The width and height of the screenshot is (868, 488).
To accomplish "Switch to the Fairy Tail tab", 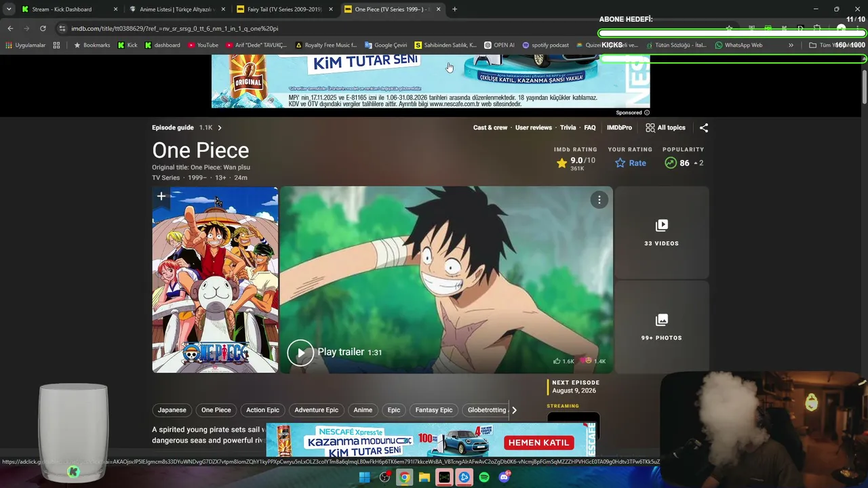I will click(285, 9).
